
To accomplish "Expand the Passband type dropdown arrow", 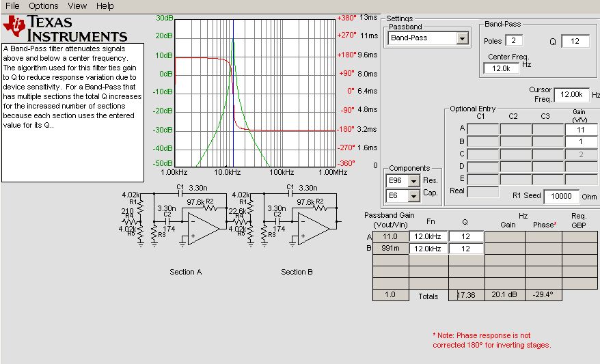I will 462,38.
